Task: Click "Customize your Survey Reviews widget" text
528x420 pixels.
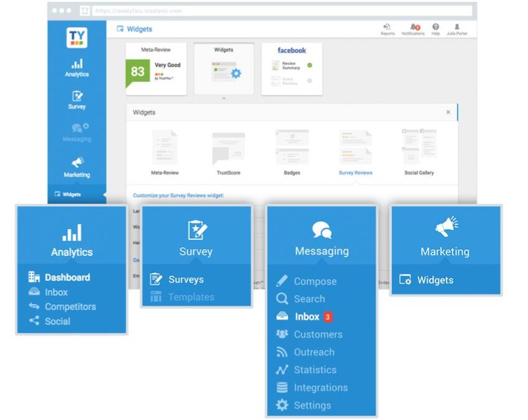Action: pyautogui.click(x=178, y=196)
